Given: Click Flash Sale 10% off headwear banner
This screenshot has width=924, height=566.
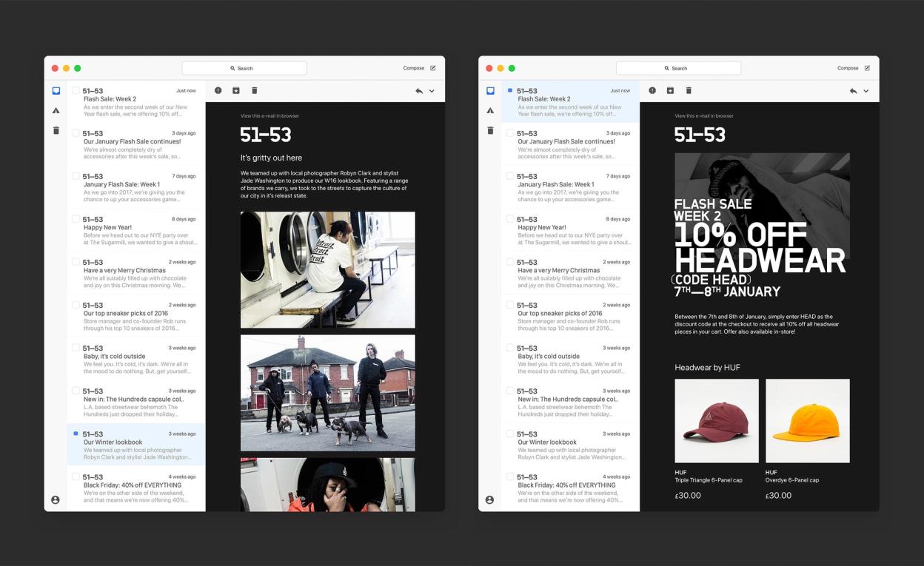Looking at the screenshot, I should pyautogui.click(x=762, y=227).
